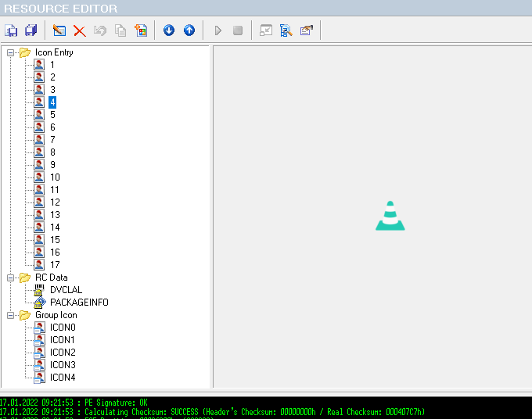Image resolution: width=532 pixels, height=419 pixels.
Task: Click the highlighted icon entry 4
Action: pyautogui.click(x=52, y=102)
